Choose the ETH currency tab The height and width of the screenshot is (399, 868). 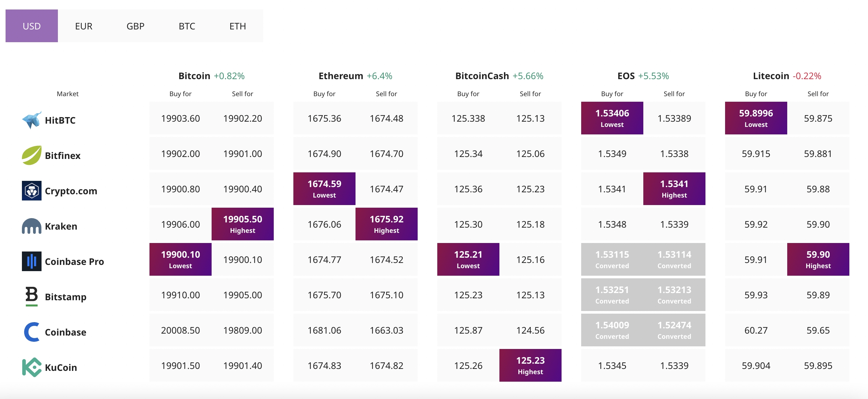pos(237,26)
